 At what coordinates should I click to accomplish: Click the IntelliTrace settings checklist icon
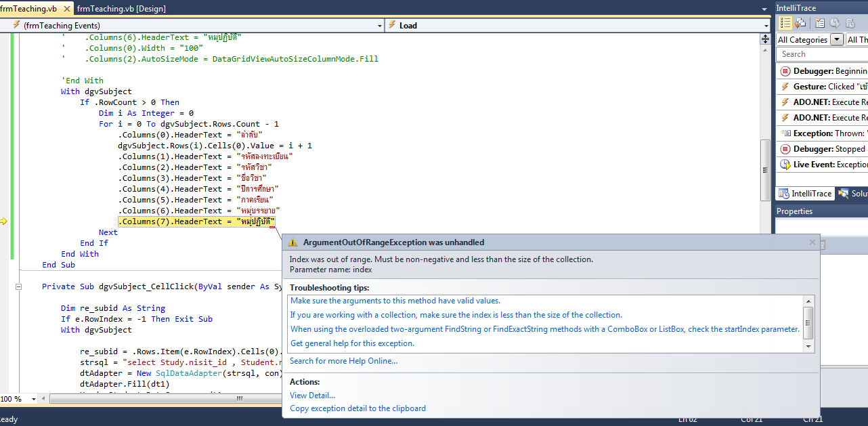(820, 23)
